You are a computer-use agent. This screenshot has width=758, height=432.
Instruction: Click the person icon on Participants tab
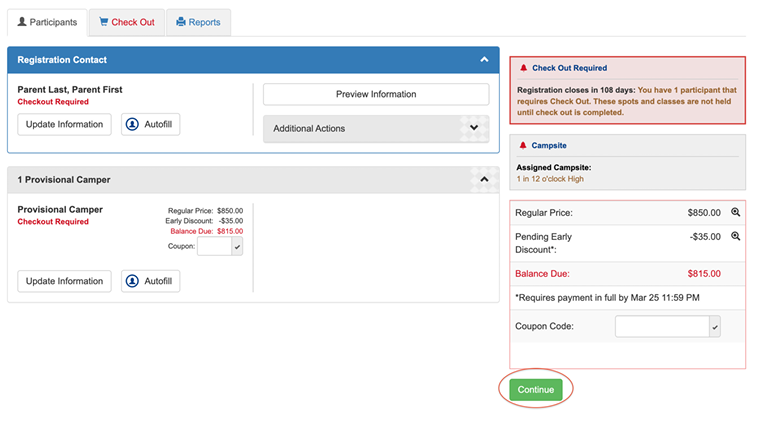click(22, 22)
